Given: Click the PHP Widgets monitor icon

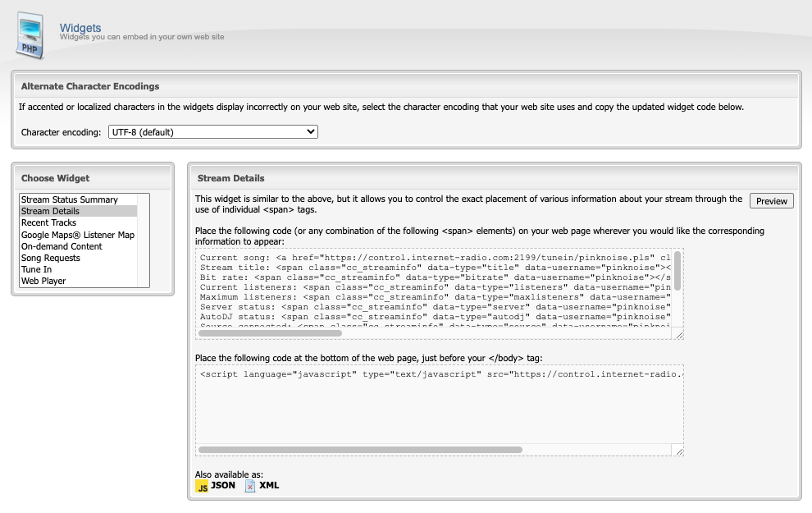Looking at the screenshot, I should point(30,34).
